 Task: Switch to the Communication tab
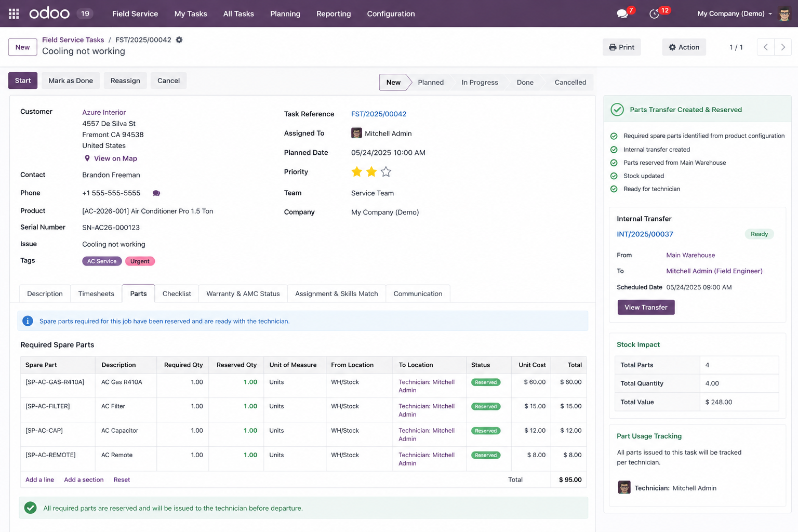(x=418, y=294)
